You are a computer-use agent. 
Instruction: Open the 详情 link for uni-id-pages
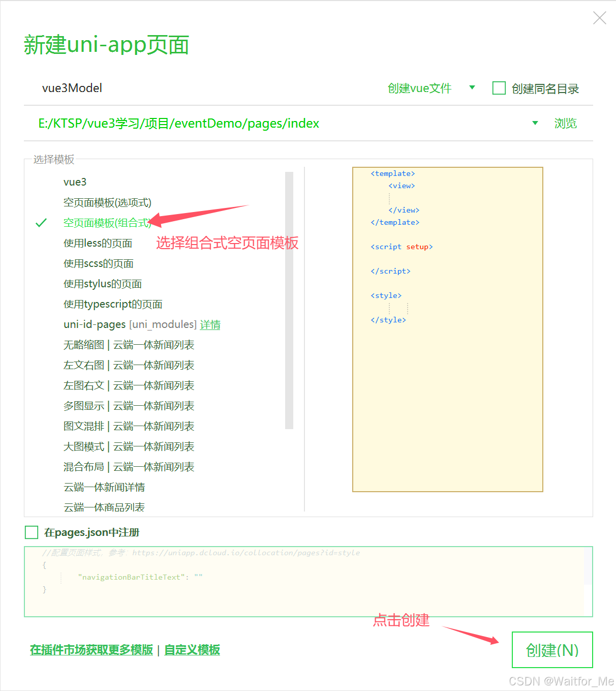pos(210,325)
